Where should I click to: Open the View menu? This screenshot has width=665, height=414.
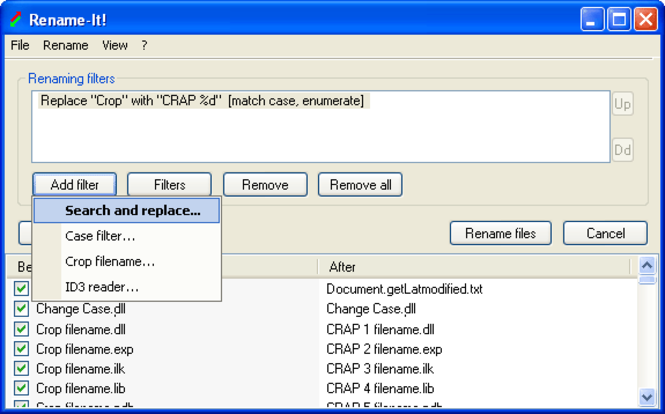click(115, 45)
